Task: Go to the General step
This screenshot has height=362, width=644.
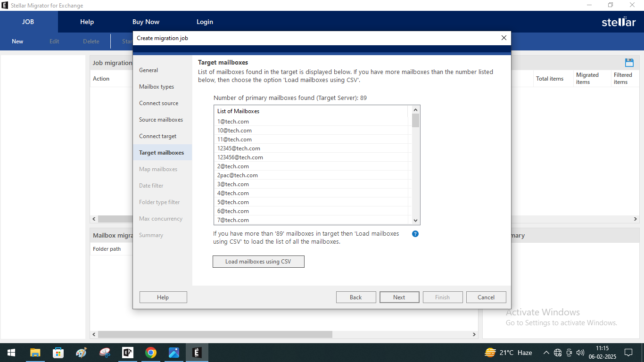Action: pyautogui.click(x=149, y=70)
